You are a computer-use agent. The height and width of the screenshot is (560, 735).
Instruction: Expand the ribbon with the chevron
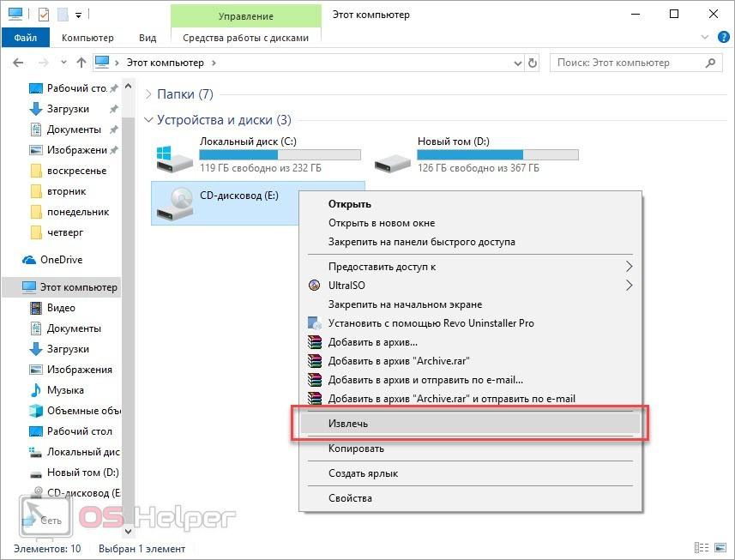click(704, 37)
